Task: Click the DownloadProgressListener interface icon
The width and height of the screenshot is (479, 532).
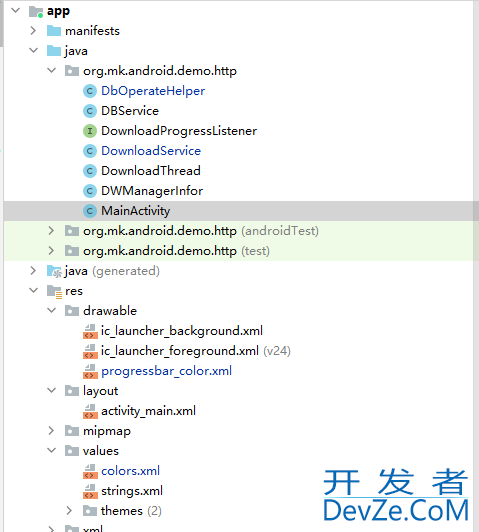Action: click(x=90, y=131)
